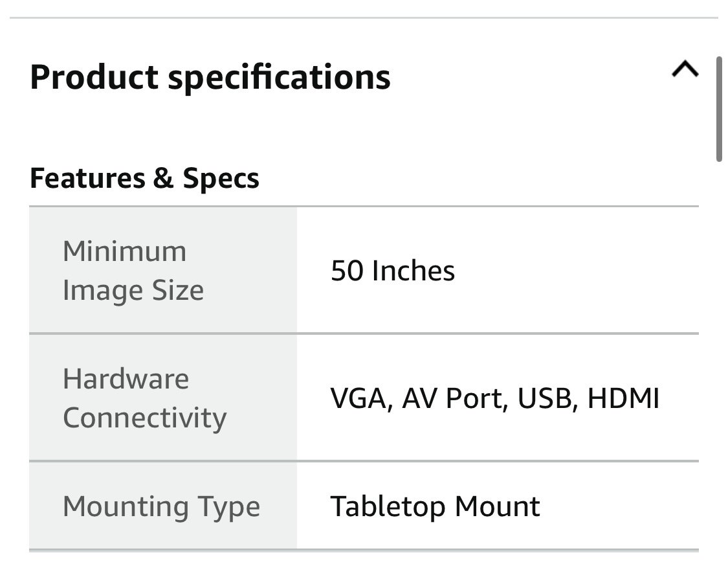Click the vertical scrollbar thumb
The image size is (728, 577).
(x=719, y=109)
